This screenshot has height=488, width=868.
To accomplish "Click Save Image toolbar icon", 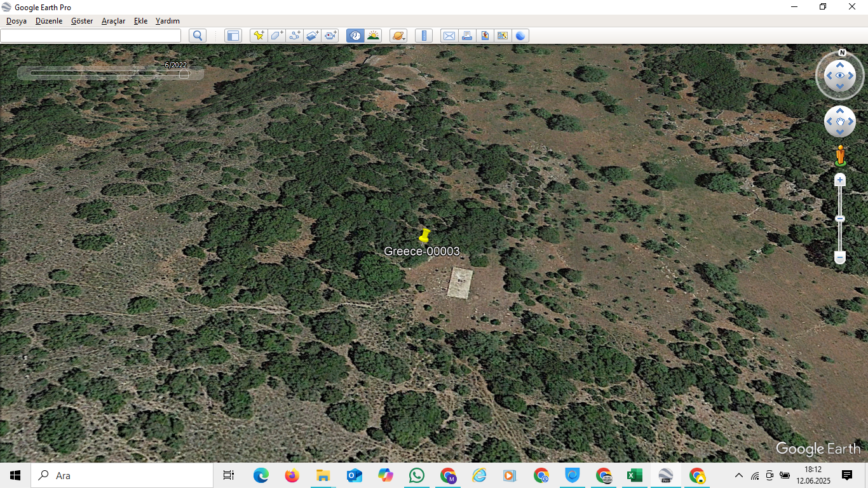I will [485, 36].
